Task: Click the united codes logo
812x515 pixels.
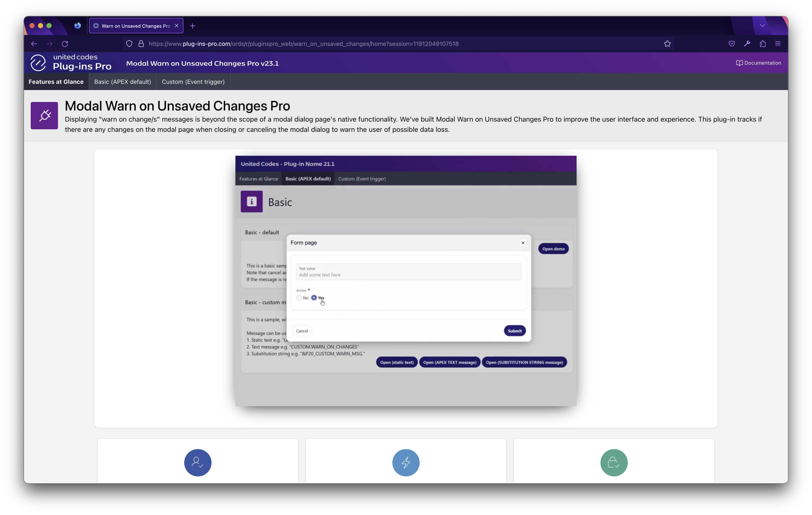Action: pyautogui.click(x=38, y=63)
